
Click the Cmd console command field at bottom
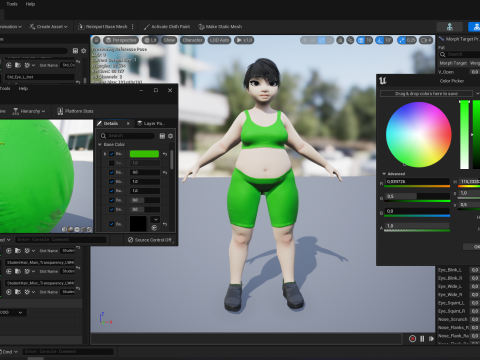click(68, 351)
